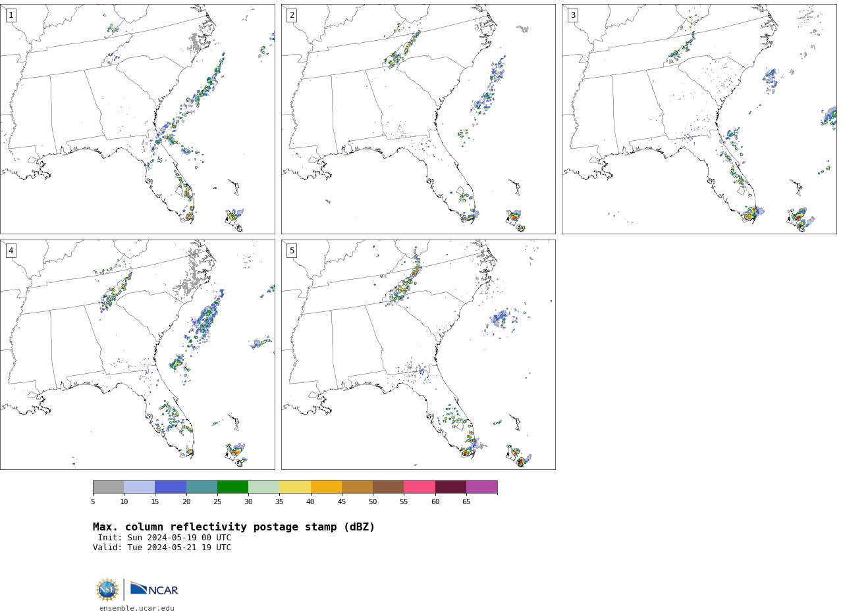Open ensemble member 2 map panel
Screen dimensions: 843x616
click(x=418, y=119)
